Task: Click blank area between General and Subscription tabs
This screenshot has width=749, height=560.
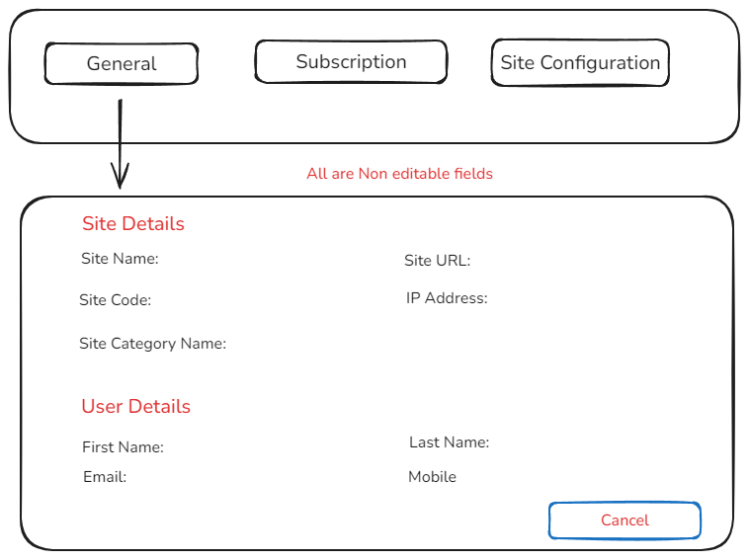Action: coord(226,64)
